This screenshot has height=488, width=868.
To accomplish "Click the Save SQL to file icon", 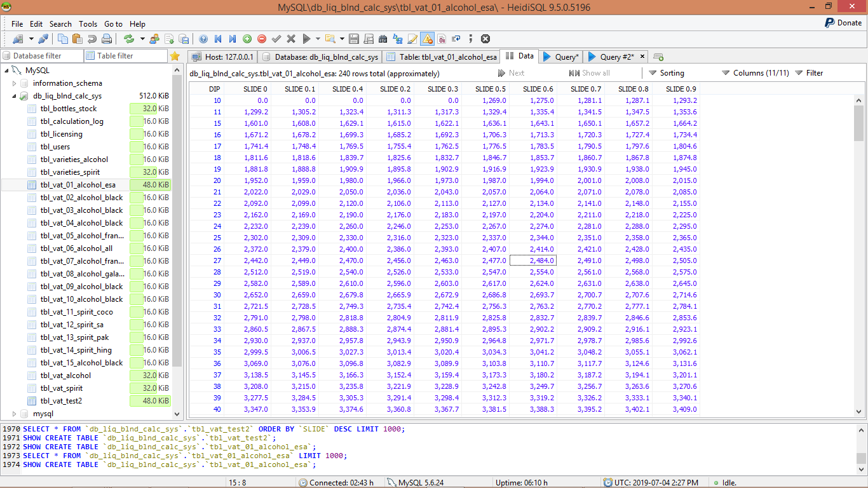I will (354, 39).
